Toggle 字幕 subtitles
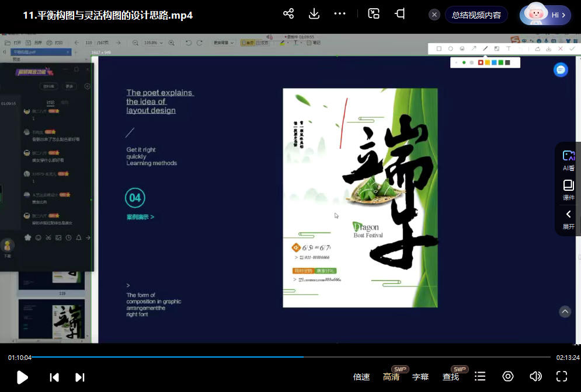Screen dimensions: 581x392 420,377
